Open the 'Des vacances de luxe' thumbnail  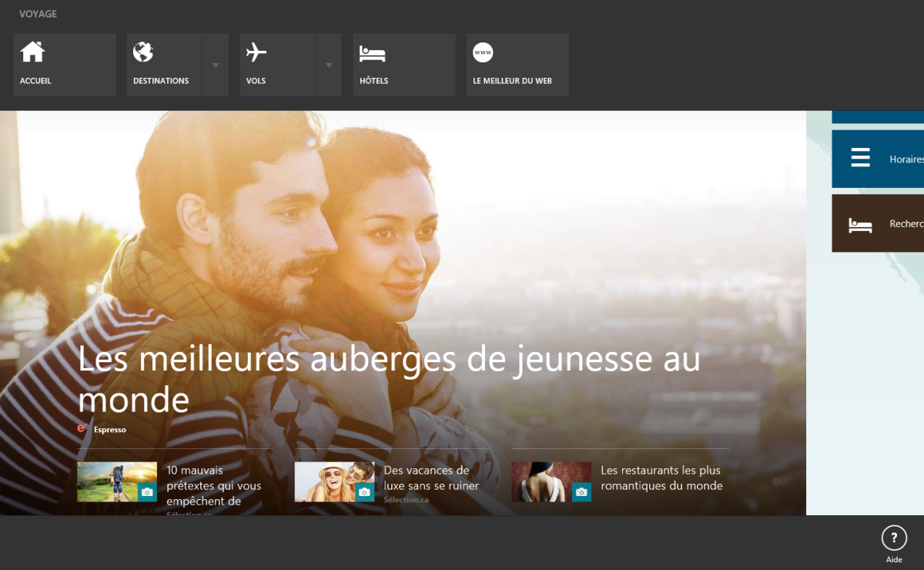point(334,482)
